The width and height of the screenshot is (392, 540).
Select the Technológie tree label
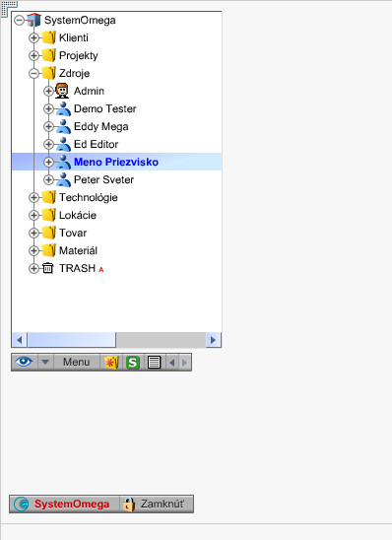pos(89,198)
